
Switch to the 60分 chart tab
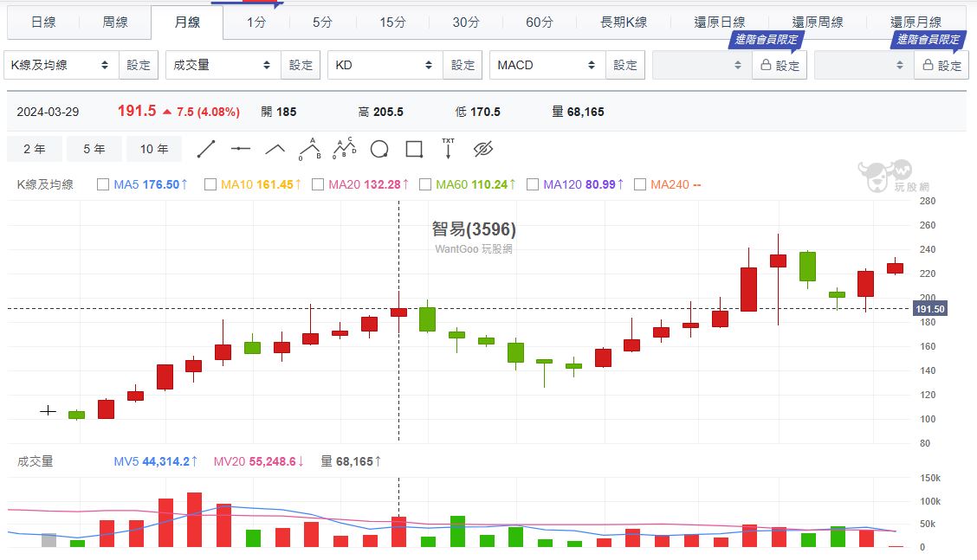tap(539, 23)
